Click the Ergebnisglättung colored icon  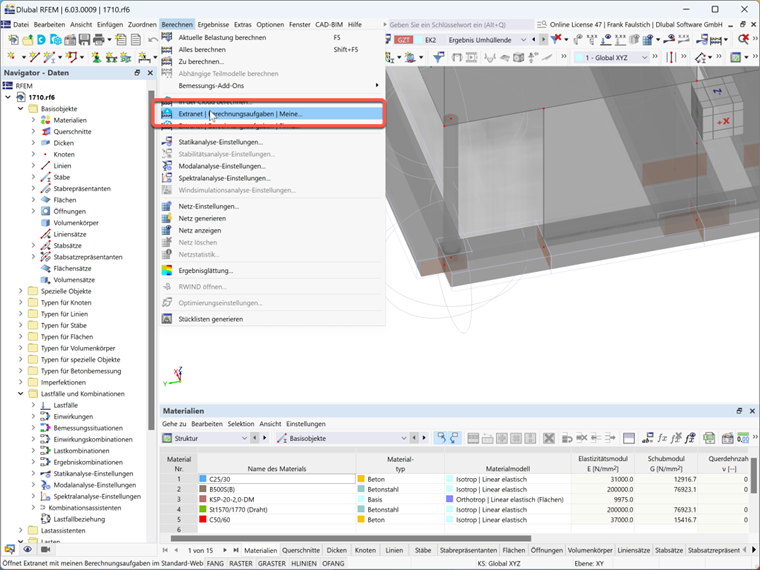167,270
